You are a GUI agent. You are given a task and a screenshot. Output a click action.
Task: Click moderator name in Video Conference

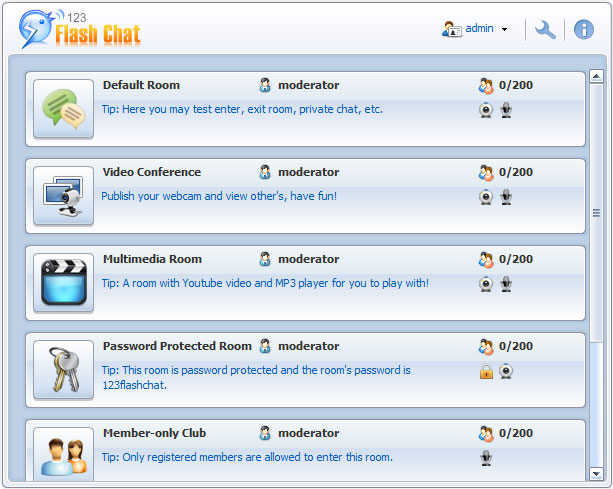pos(308,172)
